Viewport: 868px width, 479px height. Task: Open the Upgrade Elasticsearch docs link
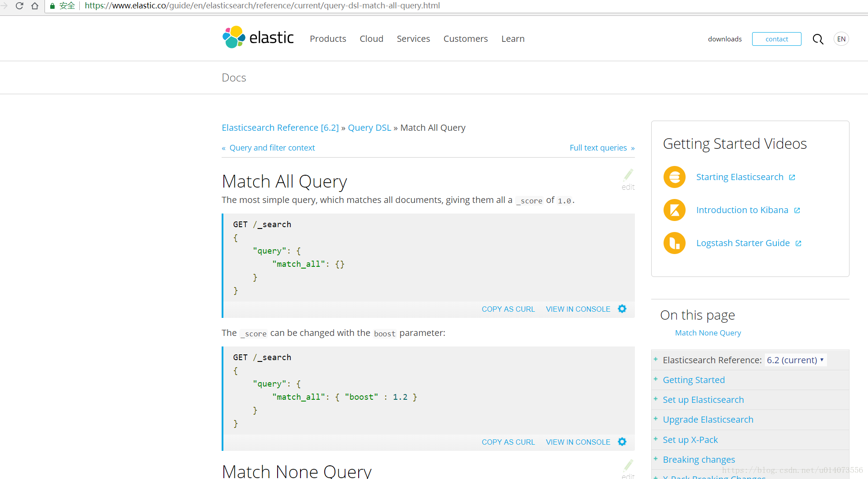click(708, 420)
